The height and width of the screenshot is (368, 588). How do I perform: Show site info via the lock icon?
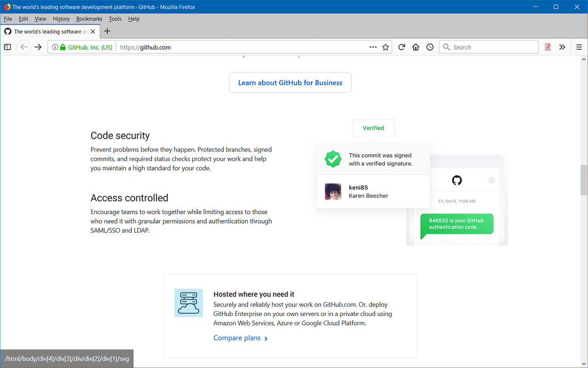63,47
